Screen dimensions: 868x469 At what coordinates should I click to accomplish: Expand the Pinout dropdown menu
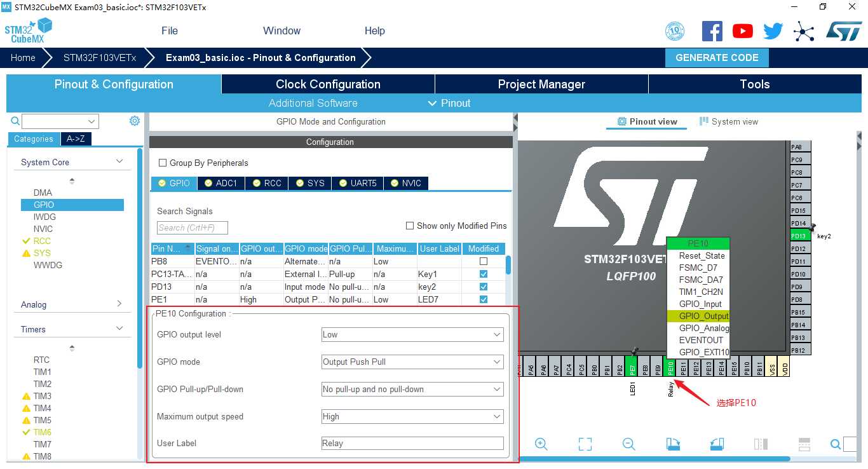[x=449, y=103]
